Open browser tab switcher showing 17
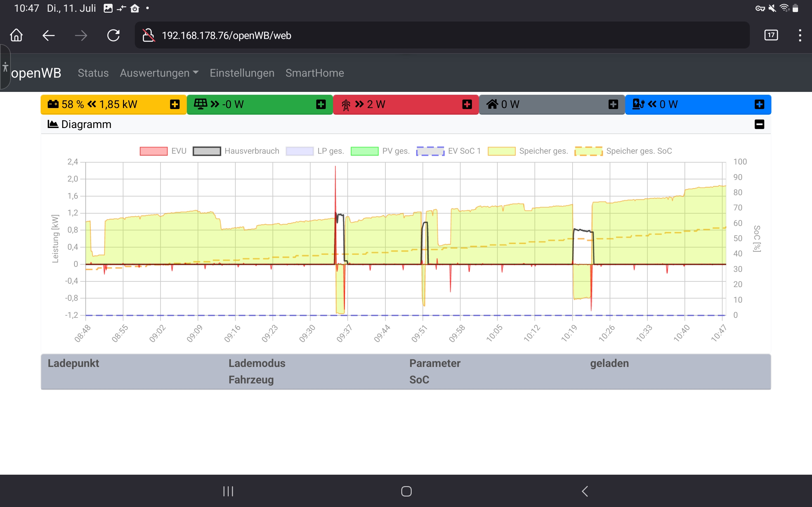This screenshot has width=812, height=507. tap(771, 35)
